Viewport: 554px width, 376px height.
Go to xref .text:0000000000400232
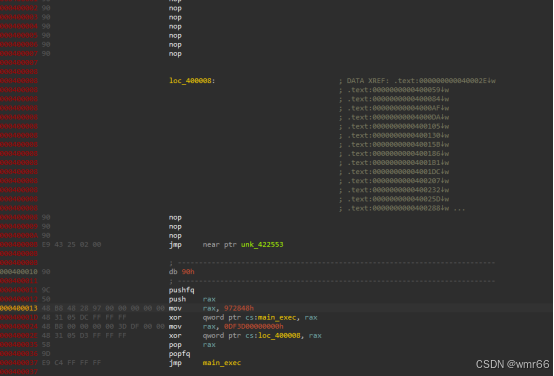tap(398, 190)
